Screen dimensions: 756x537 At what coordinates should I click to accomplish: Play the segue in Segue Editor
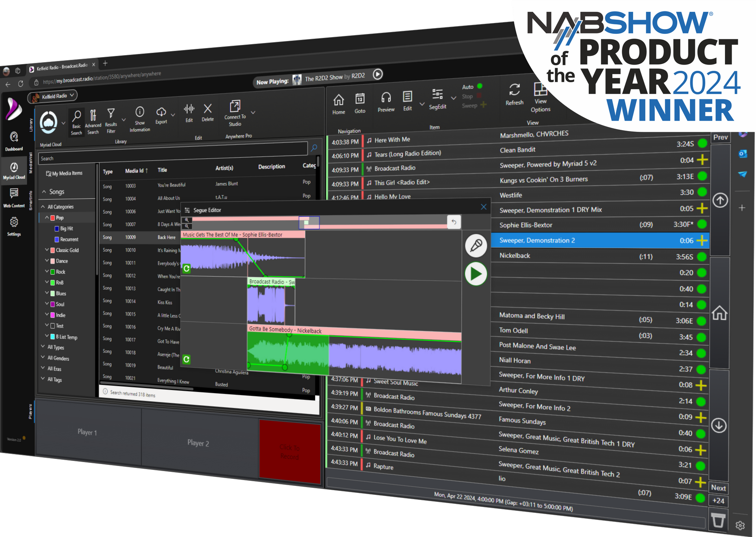[x=476, y=274]
